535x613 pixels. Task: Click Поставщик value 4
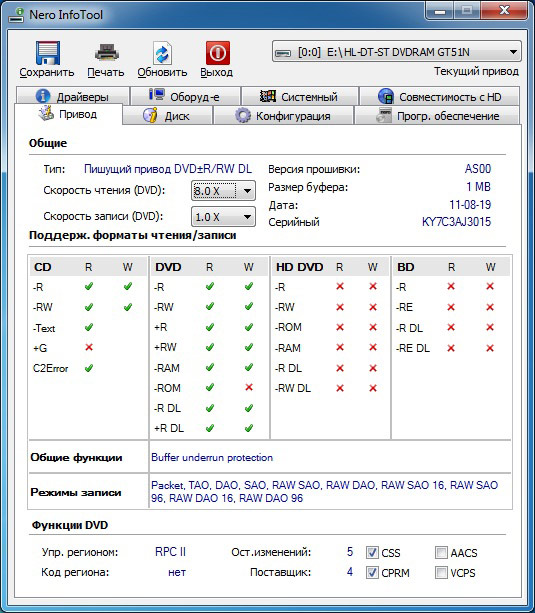coord(350,572)
